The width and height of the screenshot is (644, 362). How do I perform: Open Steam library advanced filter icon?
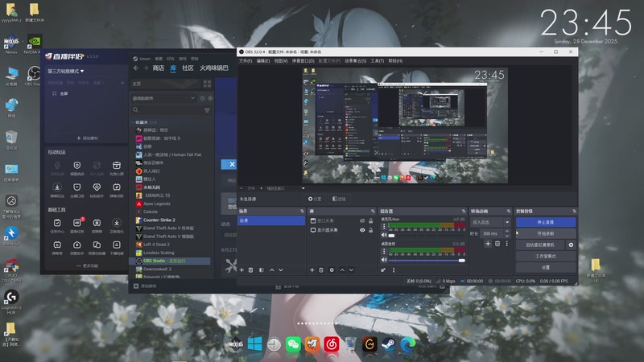(207, 110)
